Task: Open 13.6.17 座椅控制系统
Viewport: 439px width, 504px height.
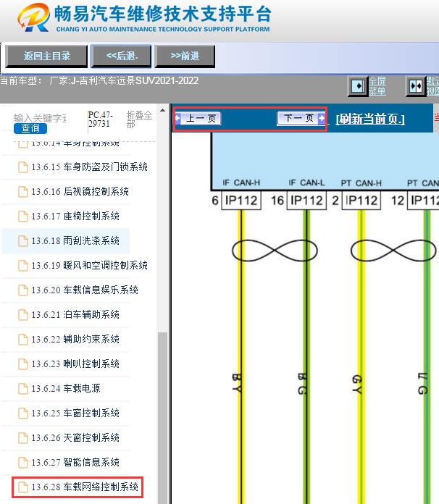Action: pos(75,217)
